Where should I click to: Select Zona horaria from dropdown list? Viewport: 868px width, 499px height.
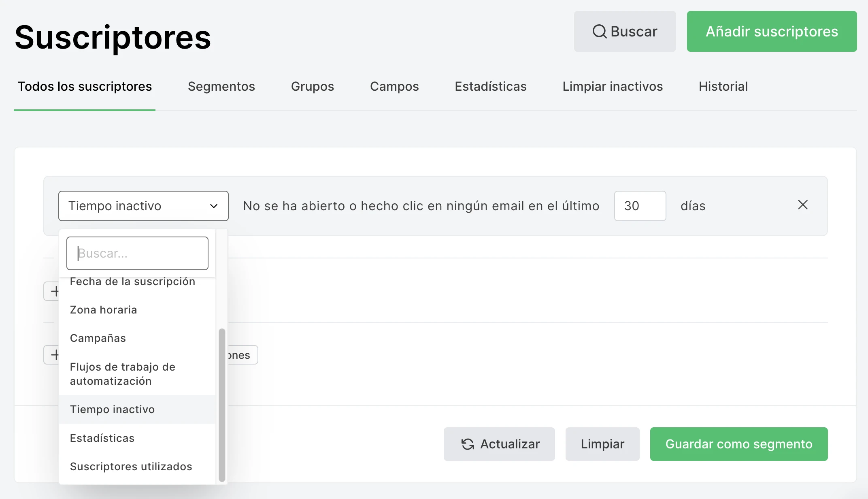coord(103,310)
